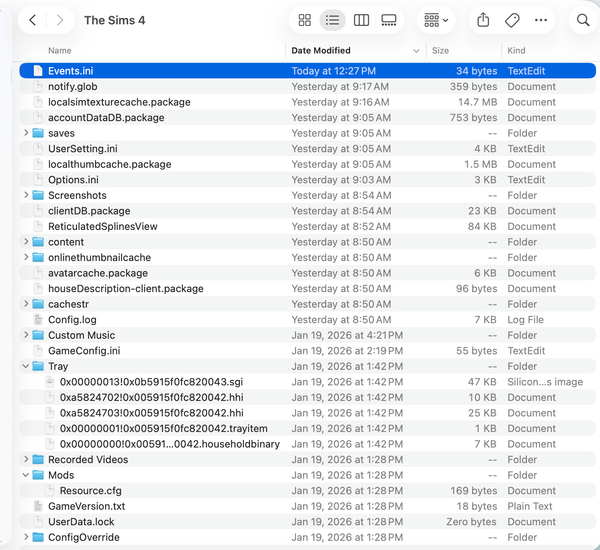Select the Options.ini file
The height and width of the screenshot is (550, 600).
(x=73, y=180)
